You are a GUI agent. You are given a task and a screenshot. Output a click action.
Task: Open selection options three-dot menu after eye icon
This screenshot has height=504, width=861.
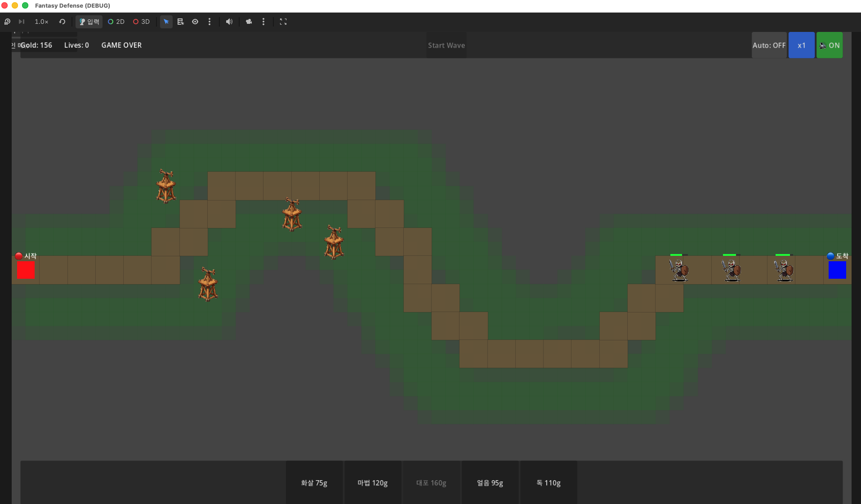[210, 22]
